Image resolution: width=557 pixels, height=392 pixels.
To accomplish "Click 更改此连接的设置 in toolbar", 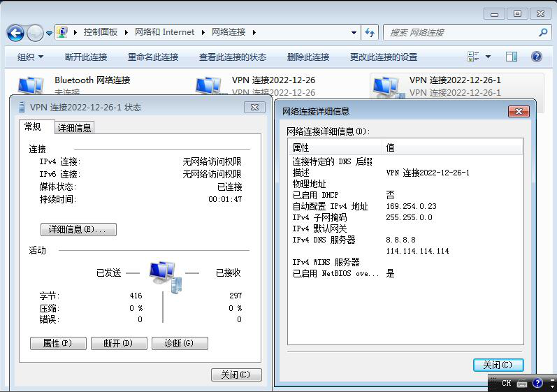I will (x=384, y=57).
